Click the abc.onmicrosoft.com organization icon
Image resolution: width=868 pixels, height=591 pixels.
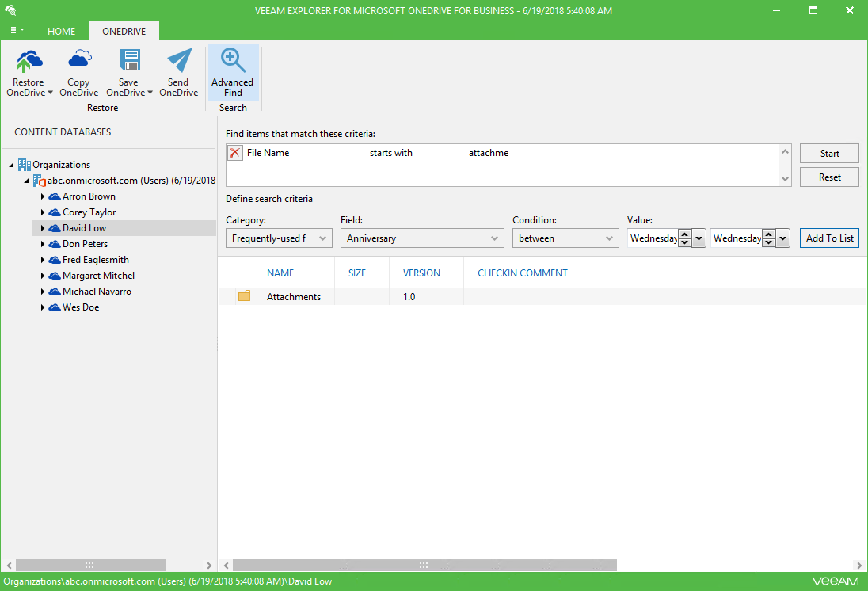point(40,181)
